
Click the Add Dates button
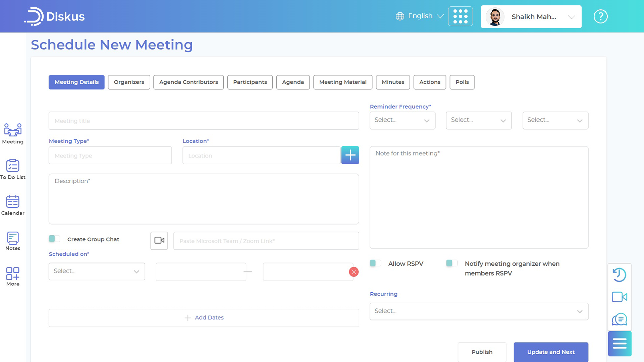(x=204, y=317)
